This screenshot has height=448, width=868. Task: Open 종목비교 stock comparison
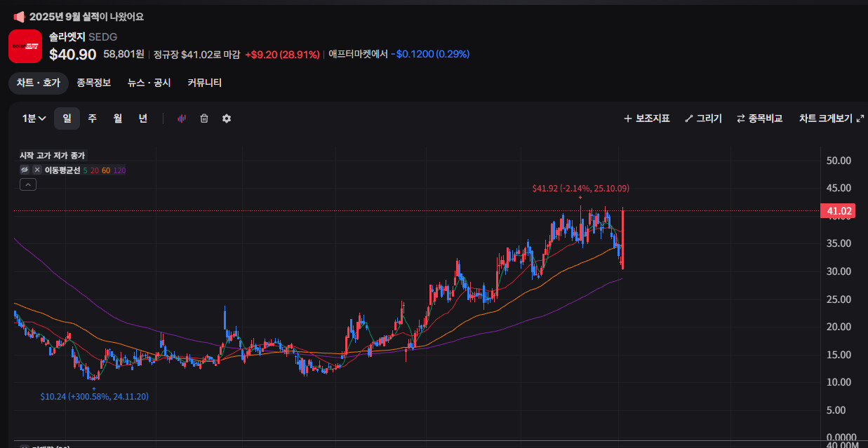(x=759, y=118)
